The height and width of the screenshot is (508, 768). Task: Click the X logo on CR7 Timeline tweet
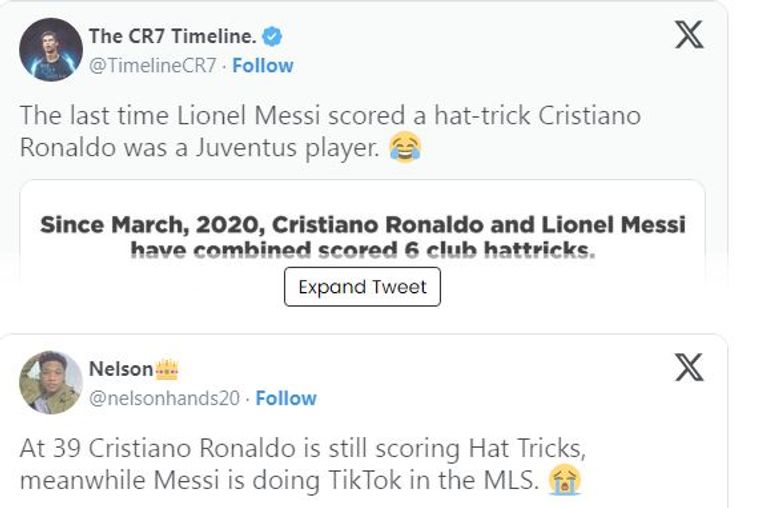(x=688, y=35)
